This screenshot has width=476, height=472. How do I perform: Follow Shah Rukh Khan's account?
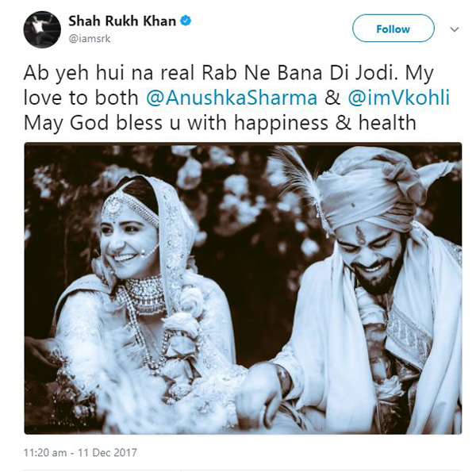click(393, 29)
